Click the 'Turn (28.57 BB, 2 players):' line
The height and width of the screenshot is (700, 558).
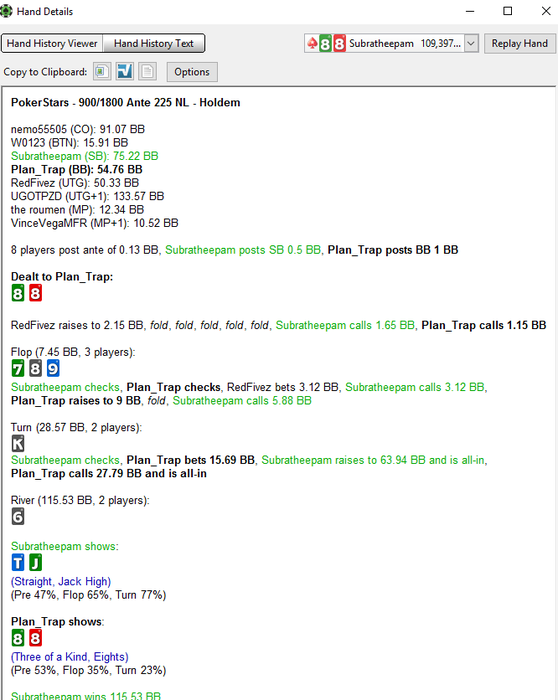(x=76, y=427)
